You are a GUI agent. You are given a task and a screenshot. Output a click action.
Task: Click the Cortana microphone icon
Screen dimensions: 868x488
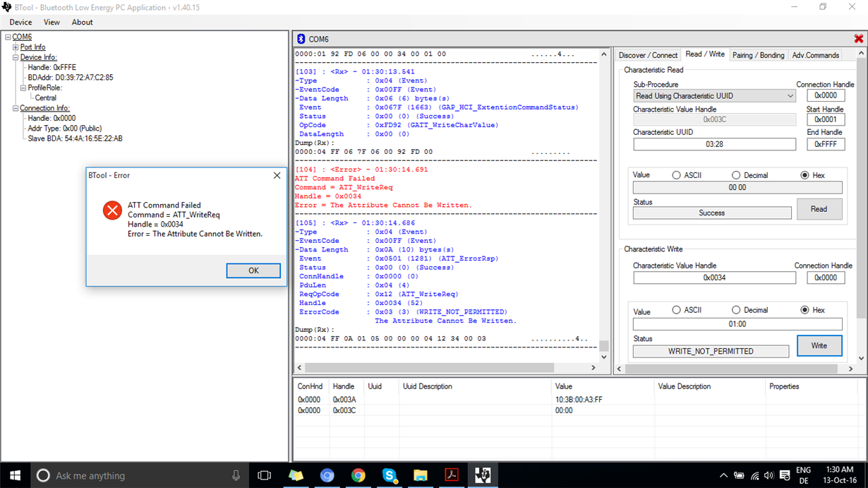[236, 475]
